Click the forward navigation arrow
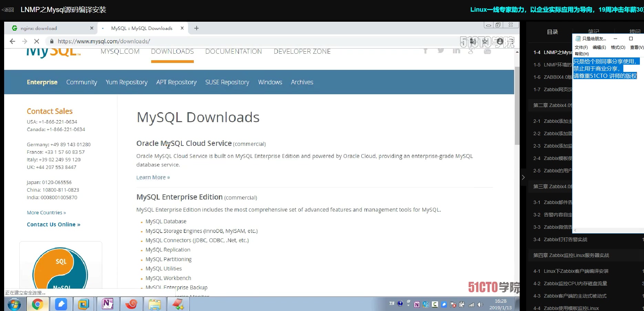Screen dimensions: 644x311 (x=24, y=41)
